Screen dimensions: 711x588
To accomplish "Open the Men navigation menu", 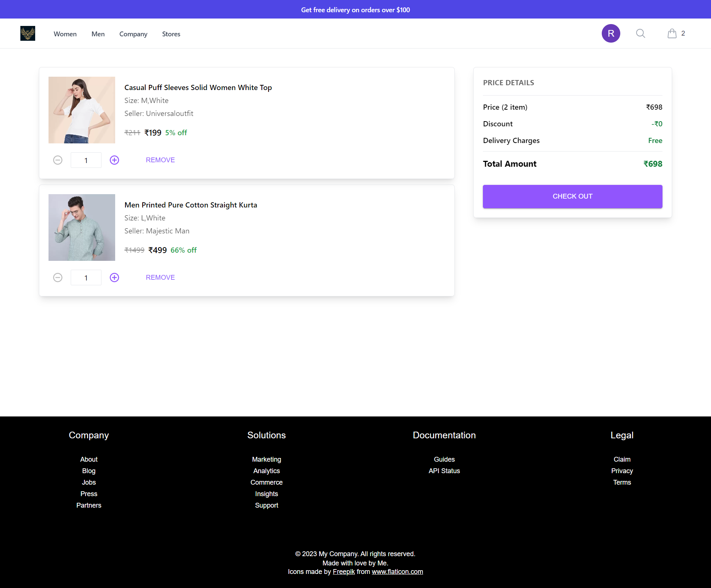I will pyautogui.click(x=98, y=34).
